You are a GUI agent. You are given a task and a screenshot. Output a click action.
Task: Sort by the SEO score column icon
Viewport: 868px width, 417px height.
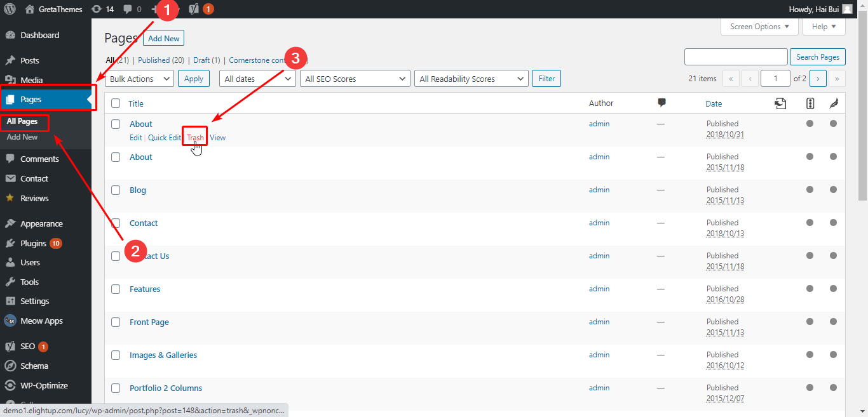pos(810,103)
